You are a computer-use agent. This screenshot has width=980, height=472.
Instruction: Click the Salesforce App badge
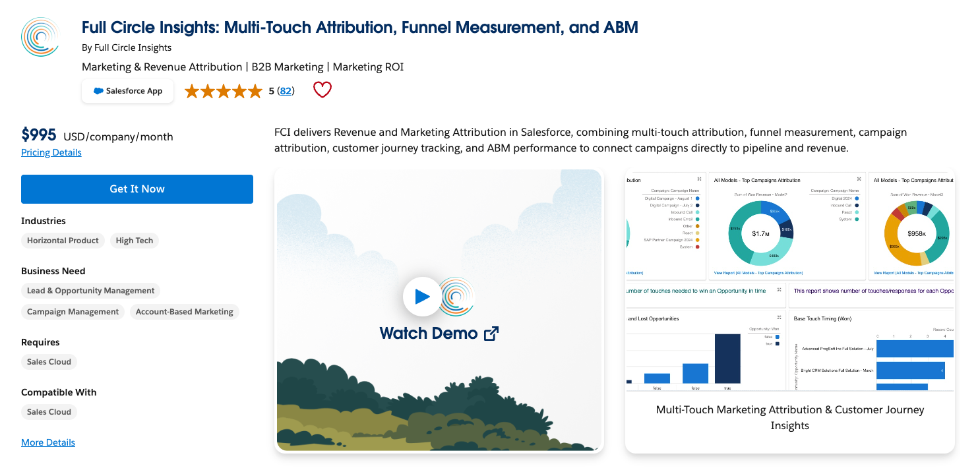128,91
